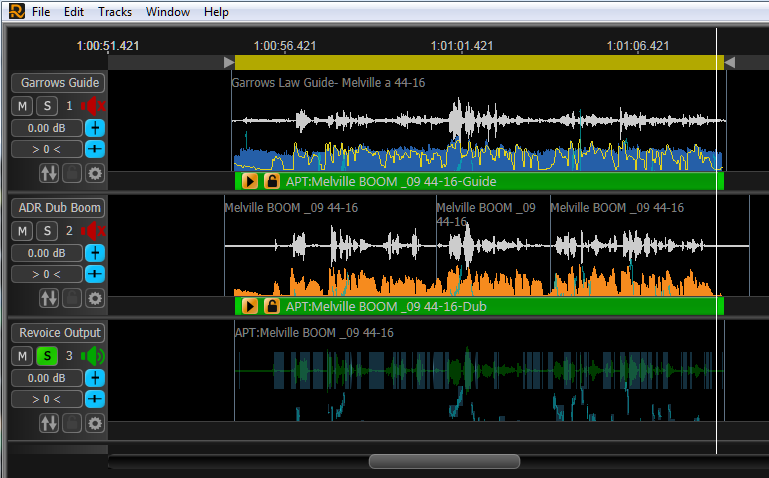Disable solo on the Revoice Output track
Image resolution: width=769 pixels, height=478 pixels.
46,356
